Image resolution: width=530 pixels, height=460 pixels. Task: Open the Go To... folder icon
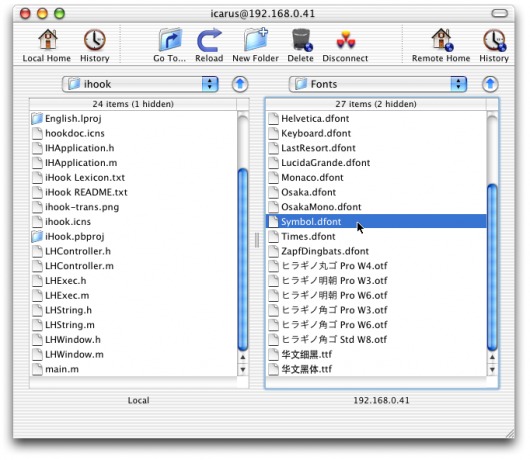[x=170, y=40]
